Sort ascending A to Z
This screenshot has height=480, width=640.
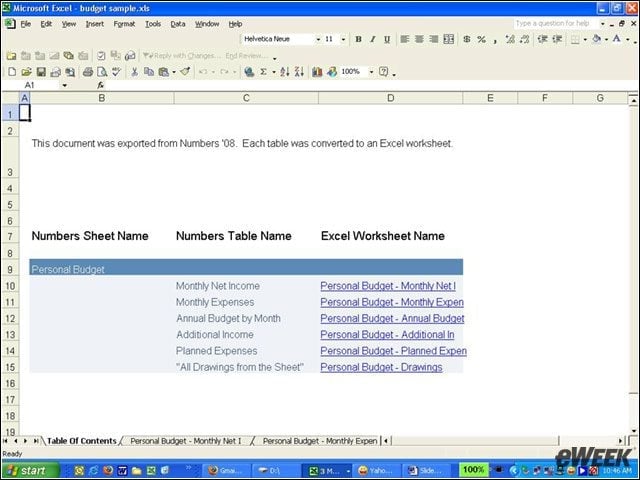285,72
